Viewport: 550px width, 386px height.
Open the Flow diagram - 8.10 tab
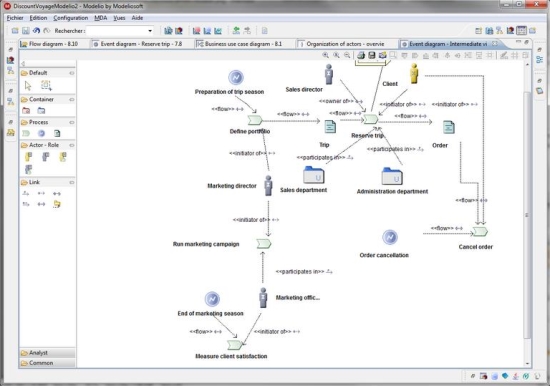coord(53,44)
